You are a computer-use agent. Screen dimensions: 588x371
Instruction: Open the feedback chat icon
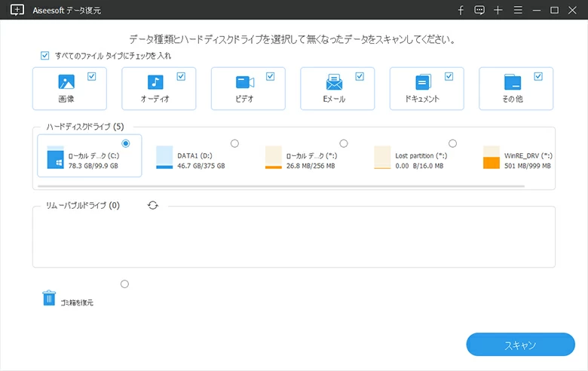(x=479, y=10)
